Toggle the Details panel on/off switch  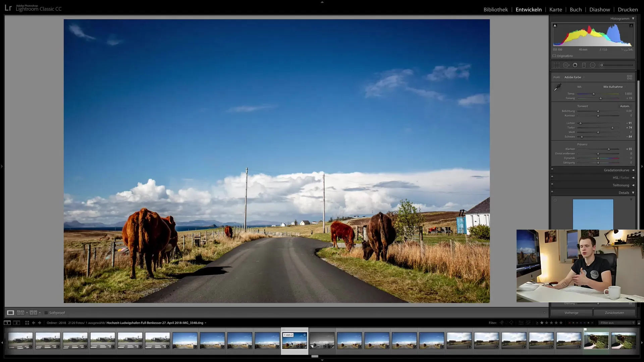[x=552, y=192]
